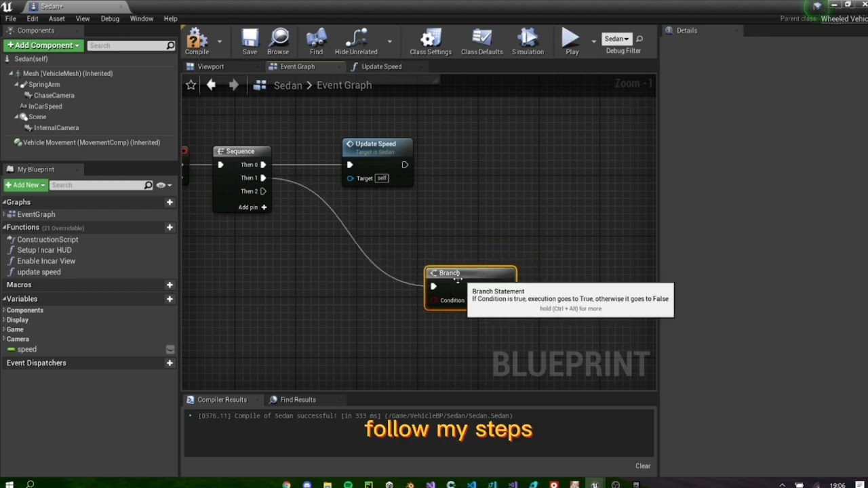Expand the Game variable category

(4, 329)
